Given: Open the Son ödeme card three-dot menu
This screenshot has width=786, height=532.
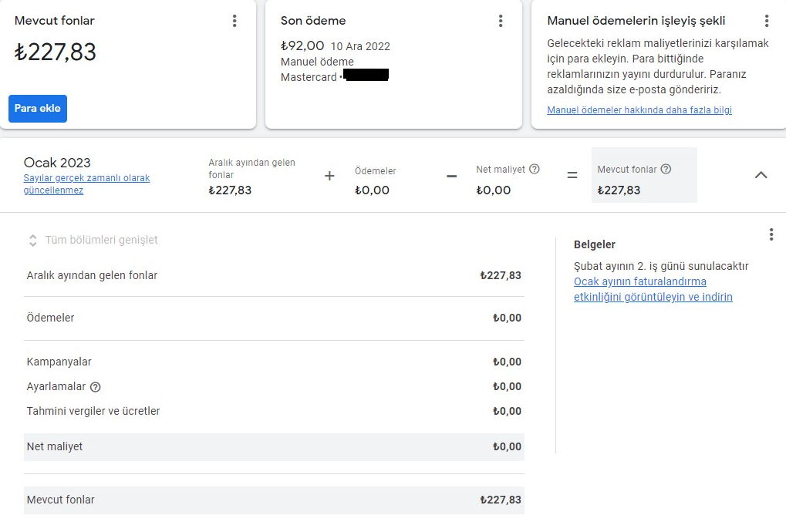Looking at the screenshot, I should (501, 21).
